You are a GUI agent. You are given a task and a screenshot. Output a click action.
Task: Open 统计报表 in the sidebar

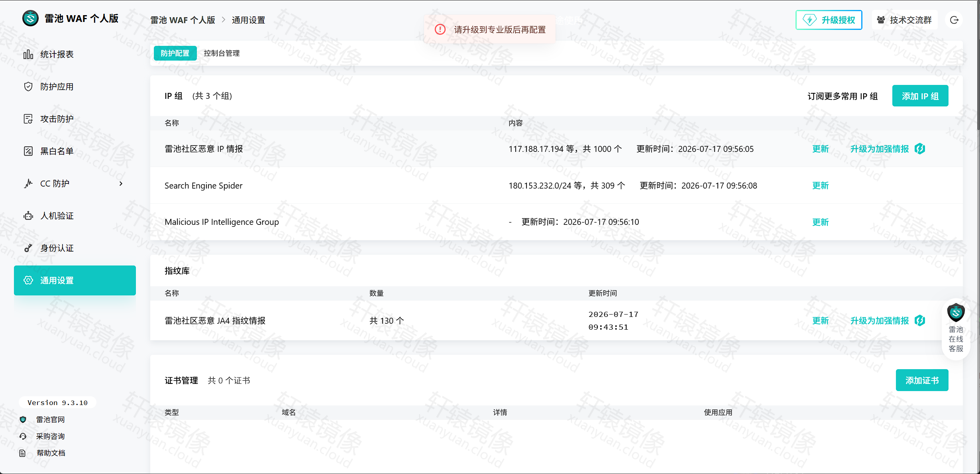75,54
